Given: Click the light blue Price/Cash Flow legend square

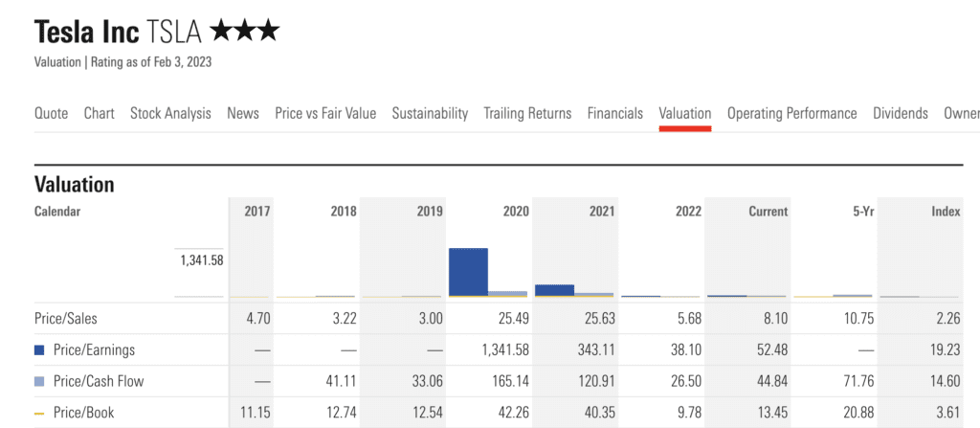Looking at the screenshot, I should (39, 381).
